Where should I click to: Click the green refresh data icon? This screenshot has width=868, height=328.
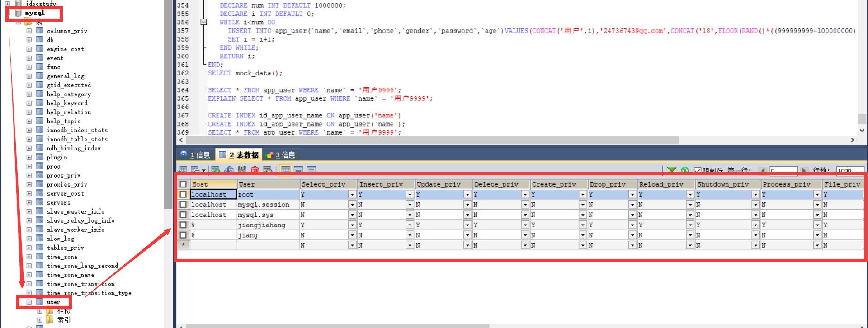coord(685,170)
